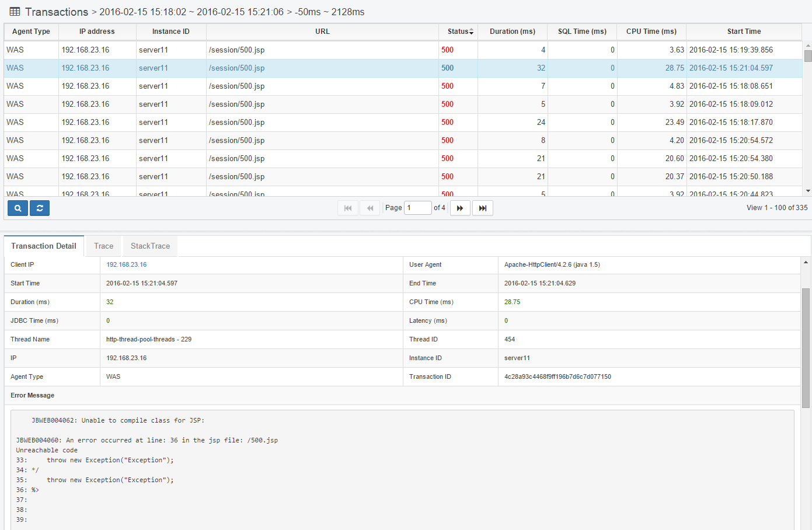This screenshot has width=812, height=530.
Task: Click the Client IP 192.168.23.16 link
Action: pyautogui.click(x=127, y=265)
